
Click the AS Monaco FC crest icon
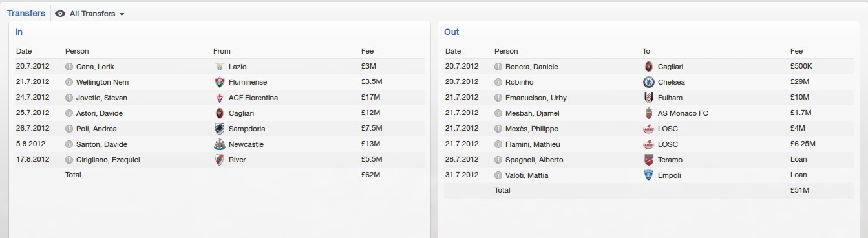click(x=649, y=113)
